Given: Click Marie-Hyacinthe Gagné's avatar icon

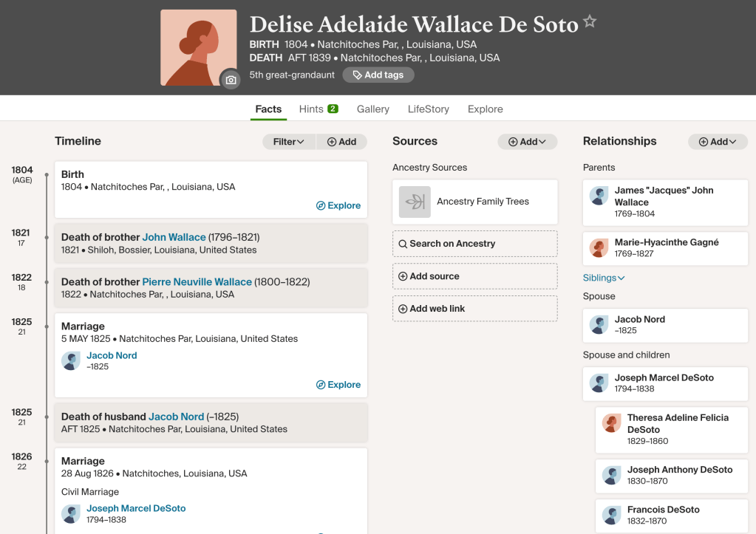Looking at the screenshot, I should [x=599, y=248].
